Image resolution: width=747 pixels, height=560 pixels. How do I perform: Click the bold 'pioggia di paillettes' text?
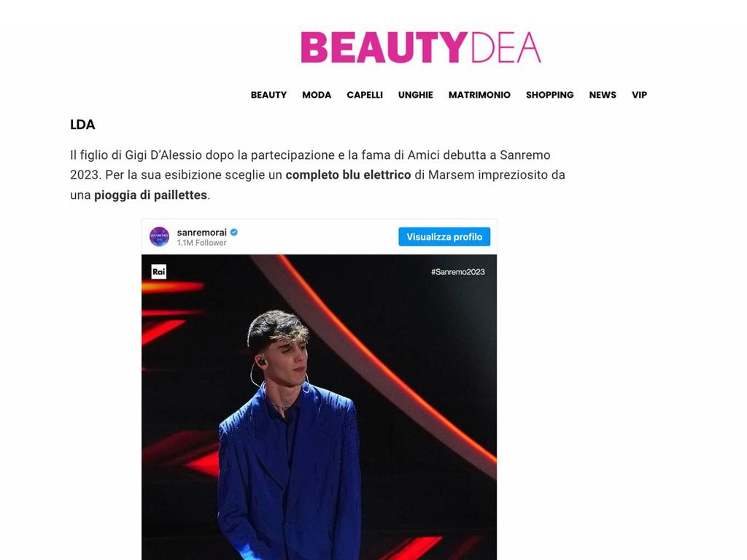pos(150,195)
